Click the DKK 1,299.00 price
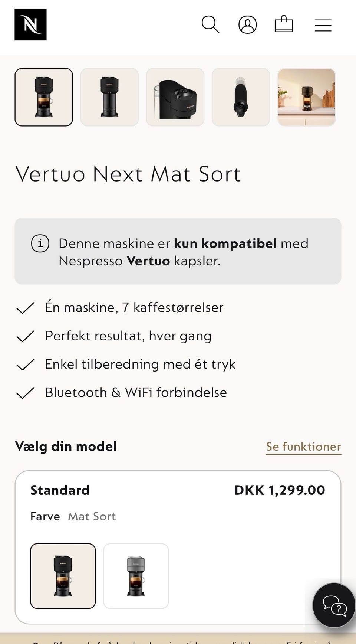 click(280, 490)
